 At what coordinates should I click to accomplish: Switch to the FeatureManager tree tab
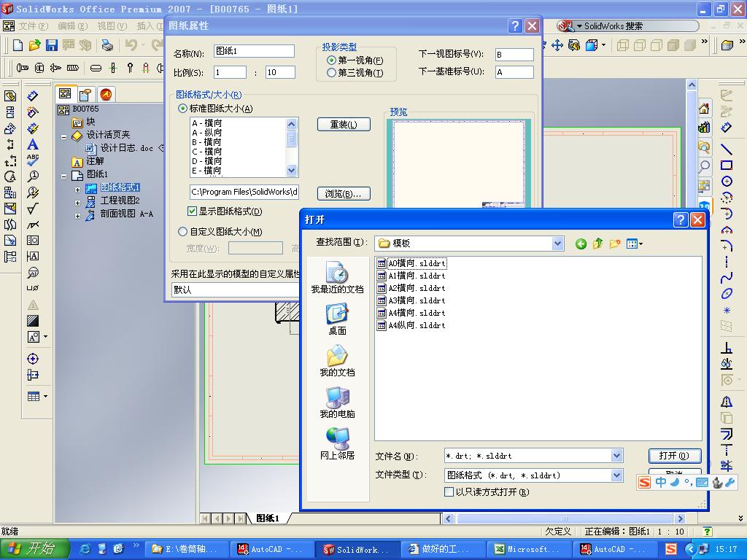coord(65,94)
